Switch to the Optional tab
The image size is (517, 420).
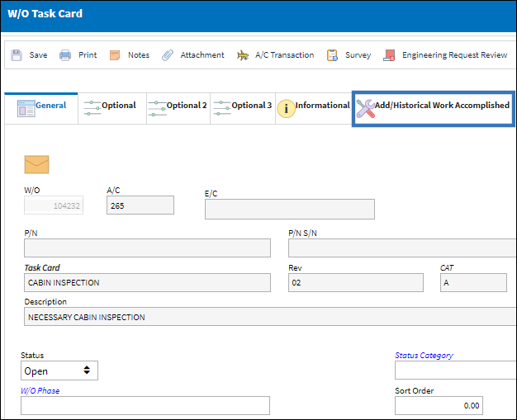point(112,108)
